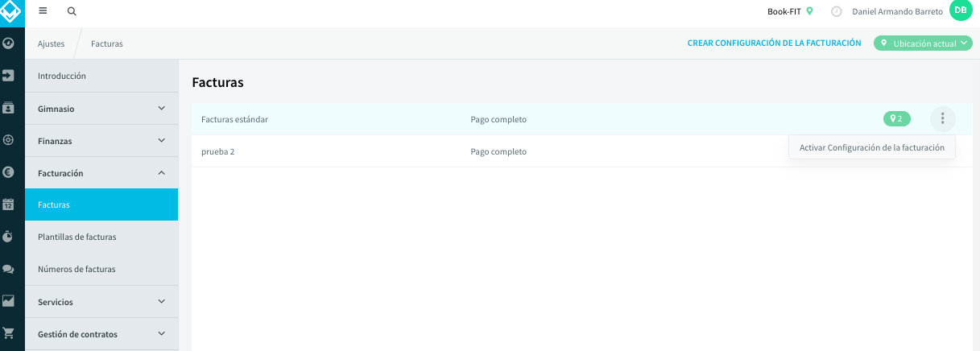Select Facturas in the settings sidebar

(x=101, y=204)
